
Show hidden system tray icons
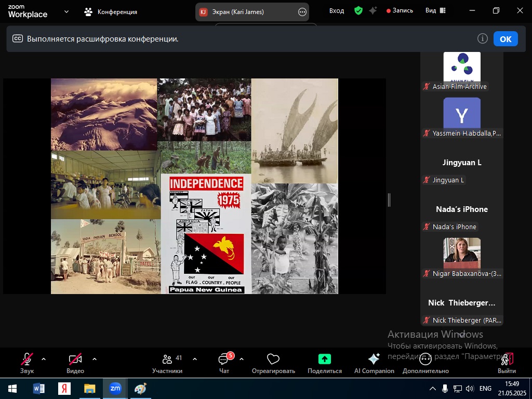pos(433,389)
